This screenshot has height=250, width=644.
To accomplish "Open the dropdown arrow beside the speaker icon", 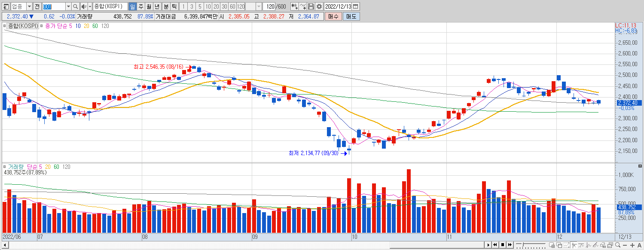I will (89, 6).
